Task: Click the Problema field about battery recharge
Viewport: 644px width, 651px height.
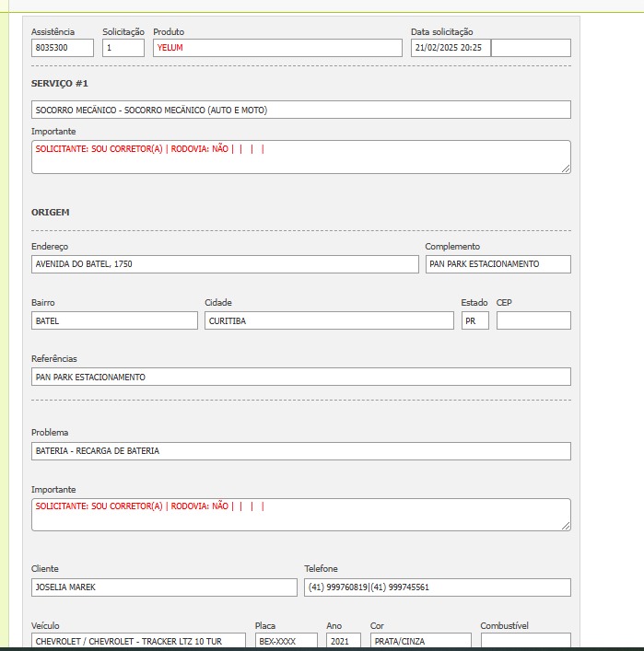Action: tap(300, 451)
